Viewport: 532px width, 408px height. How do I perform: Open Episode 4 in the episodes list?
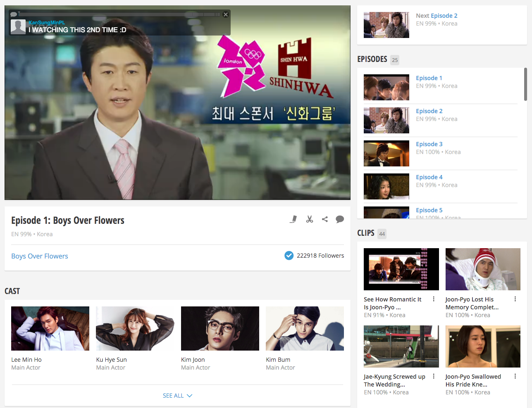click(429, 177)
